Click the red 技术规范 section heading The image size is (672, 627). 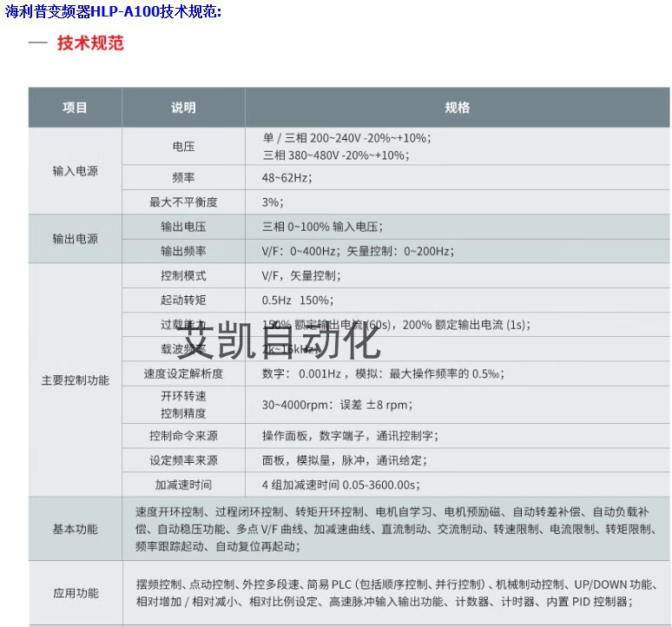(90, 43)
